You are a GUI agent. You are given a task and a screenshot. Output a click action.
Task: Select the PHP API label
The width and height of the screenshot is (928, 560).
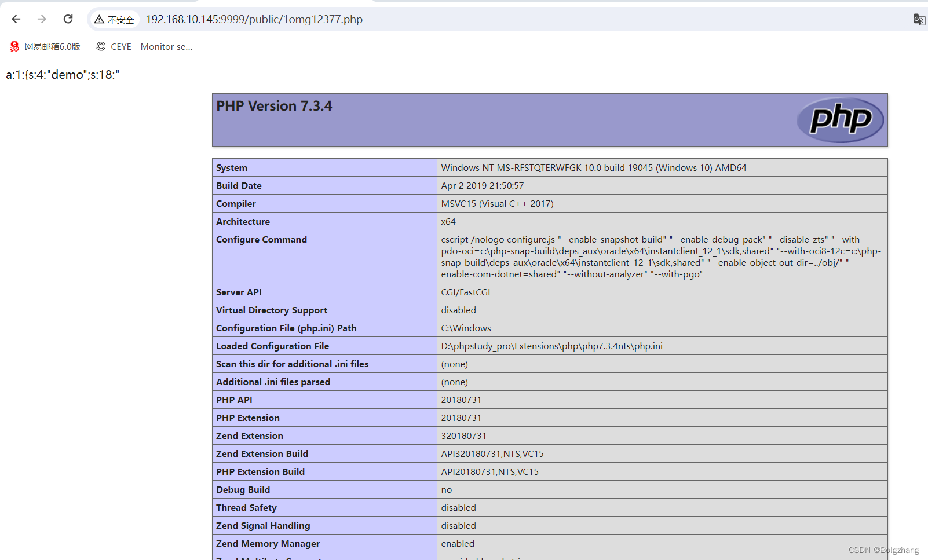click(x=234, y=400)
